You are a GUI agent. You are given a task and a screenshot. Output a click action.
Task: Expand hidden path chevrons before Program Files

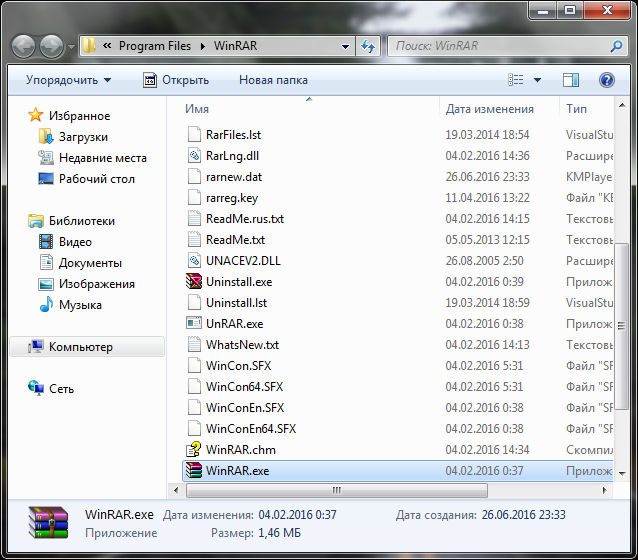point(107,46)
